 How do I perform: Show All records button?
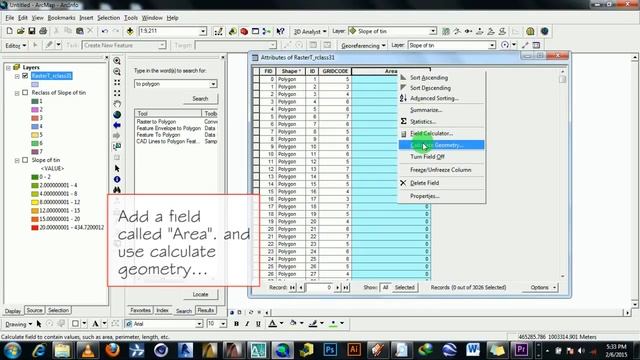[385, 287]
